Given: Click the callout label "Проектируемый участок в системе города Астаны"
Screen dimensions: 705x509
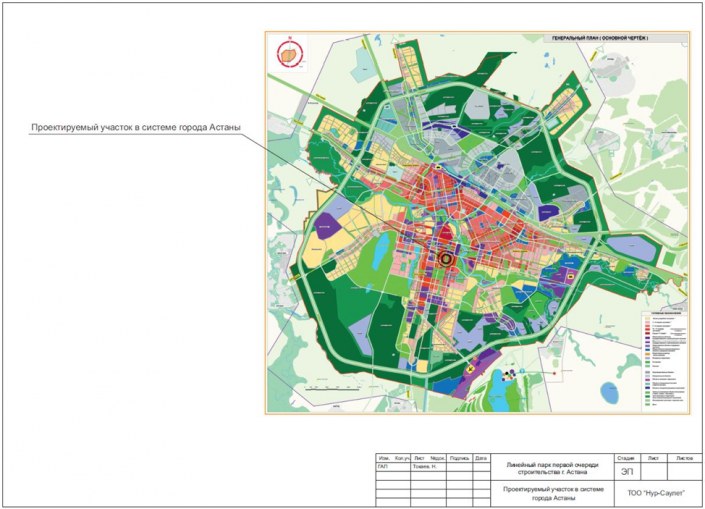Looking at the screenshot, I should pyautogui.click(x=135, y=128).
